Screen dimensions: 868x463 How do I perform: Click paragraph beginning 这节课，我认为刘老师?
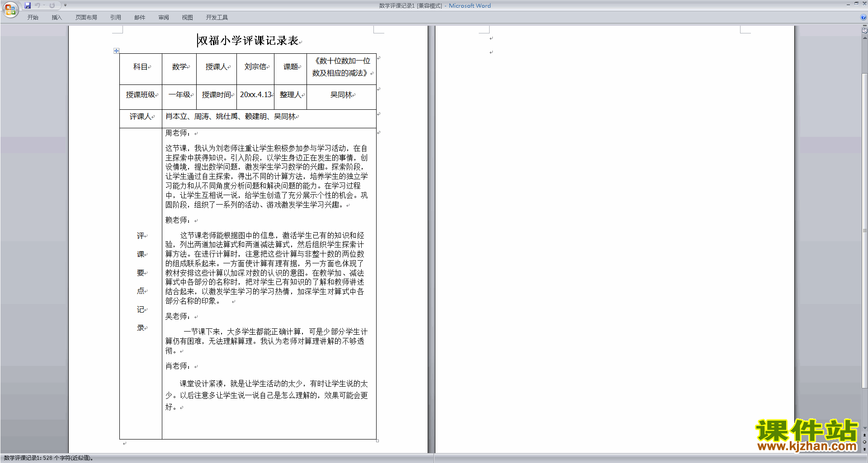coord(267,177)
